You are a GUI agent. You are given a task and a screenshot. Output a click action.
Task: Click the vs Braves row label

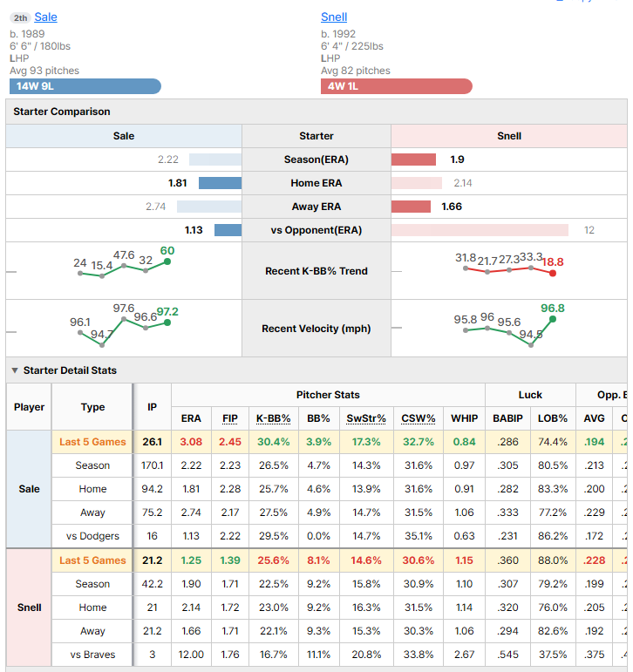coord(92,655)
